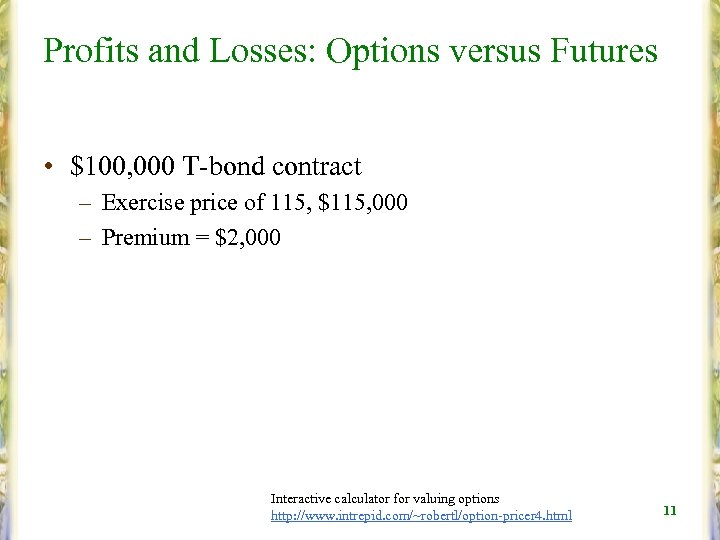Open the intrepid.com option-pricer hyperlink
Viewport: 720px width, 540px height.
pyautogui.click(x=421, y=515)
